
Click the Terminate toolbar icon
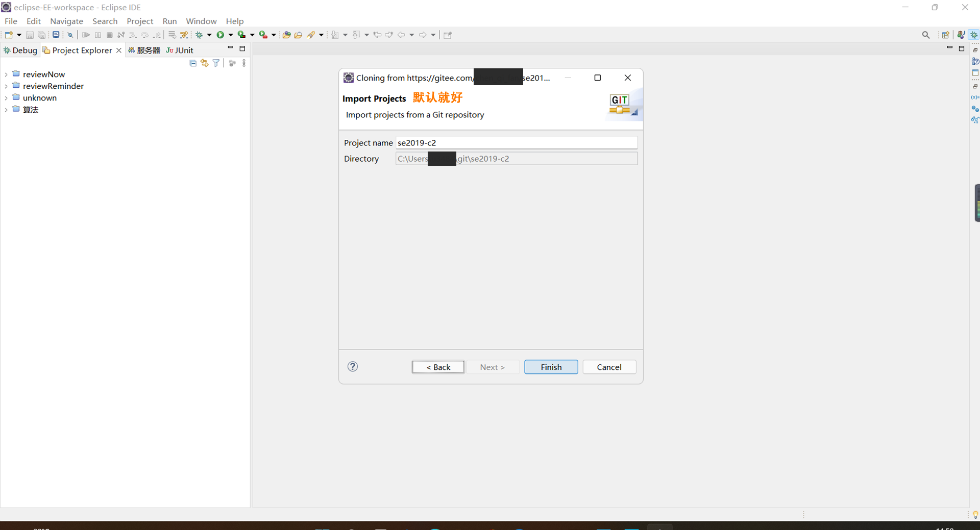110,35
